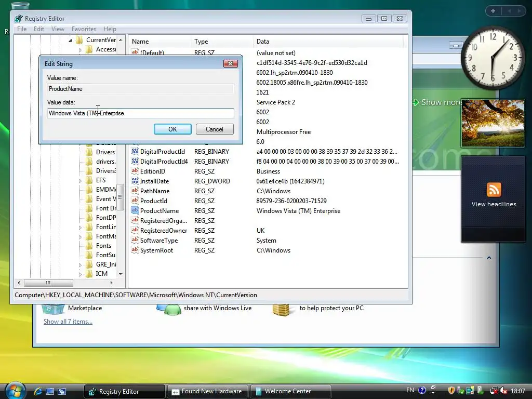Expand the Accessibility tree node
The height and width of the screenshot is (399, 532).
[x=80, y=50]
